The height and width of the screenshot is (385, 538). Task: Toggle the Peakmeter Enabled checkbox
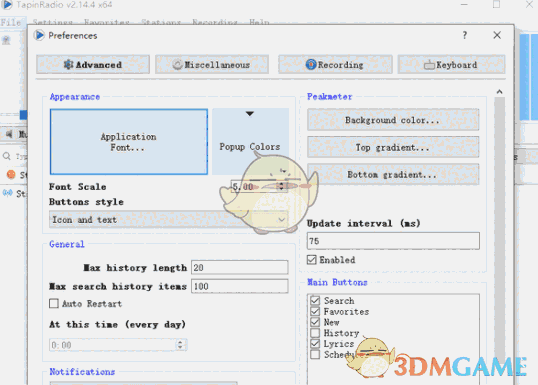tap(312, 260)
